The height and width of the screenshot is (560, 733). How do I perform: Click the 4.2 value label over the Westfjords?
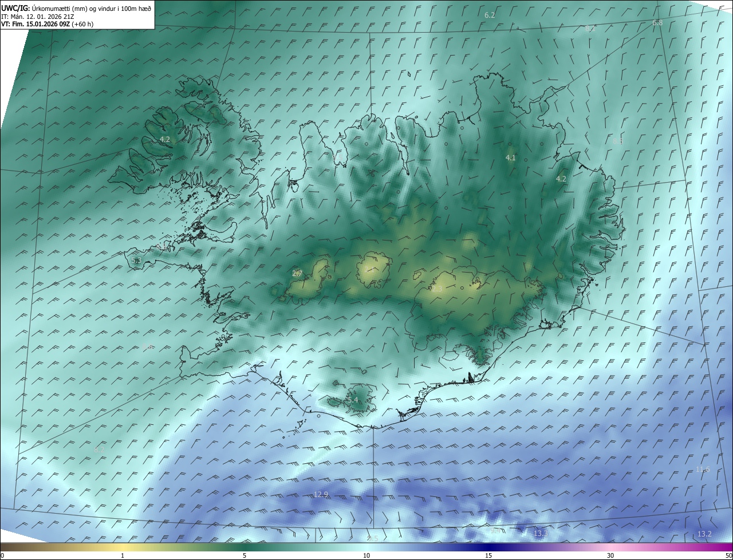pyautogui.click(x=165, y=139)
